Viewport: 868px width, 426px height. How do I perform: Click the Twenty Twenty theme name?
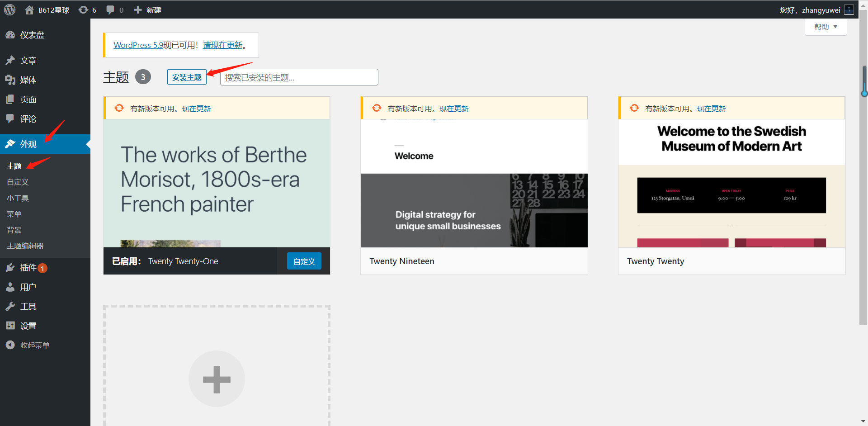[x=656, y=261]
